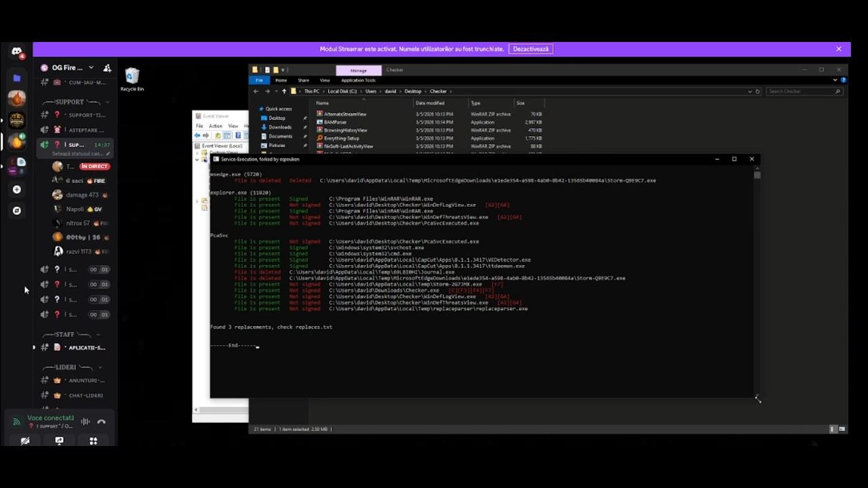Select the Manage contextual tab
The height and width of the screenshot is (488, 868).
pyautogui.click(x=359, y=70)
